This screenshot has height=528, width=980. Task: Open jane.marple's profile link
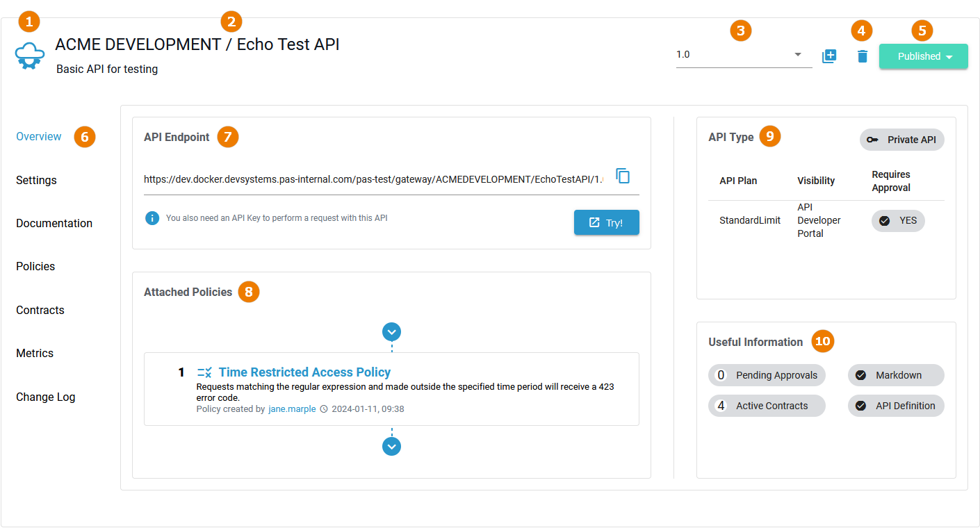coord(292,409)
